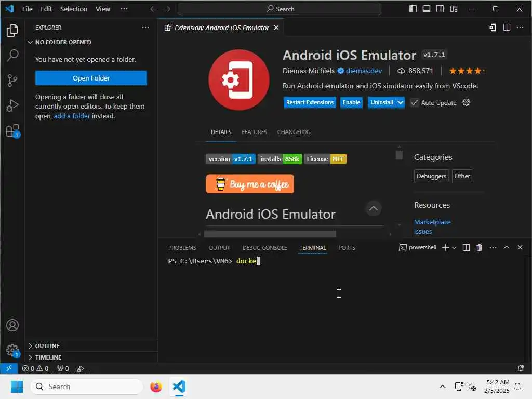Open the Accounts menu icon
The height and width of the screenshot is (399, 532).
(x=12, y=325)
